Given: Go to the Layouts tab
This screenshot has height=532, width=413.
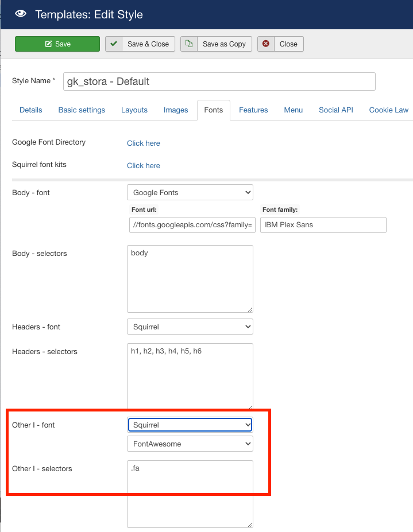Looking at the screenshot, I should pyautogui.click(x=134, y=110).
